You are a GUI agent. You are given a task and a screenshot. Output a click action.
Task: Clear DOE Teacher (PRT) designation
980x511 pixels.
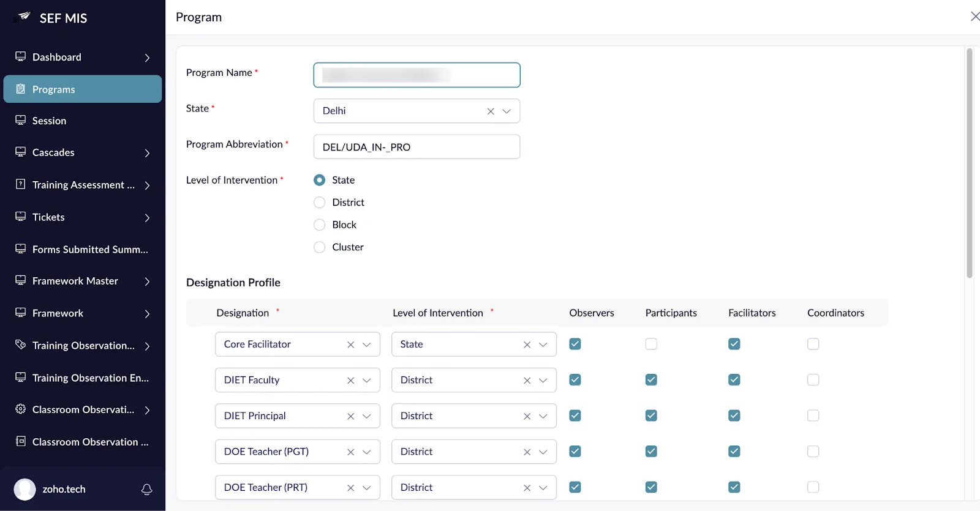tap(351, 488)
